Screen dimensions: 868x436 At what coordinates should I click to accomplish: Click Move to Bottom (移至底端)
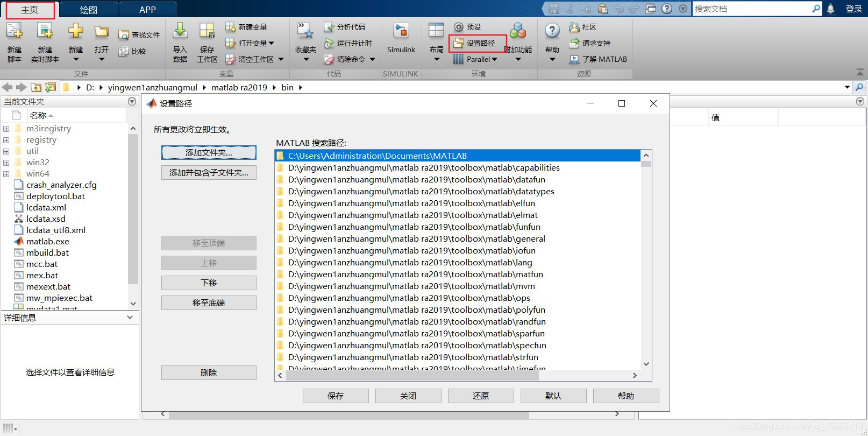209,303
